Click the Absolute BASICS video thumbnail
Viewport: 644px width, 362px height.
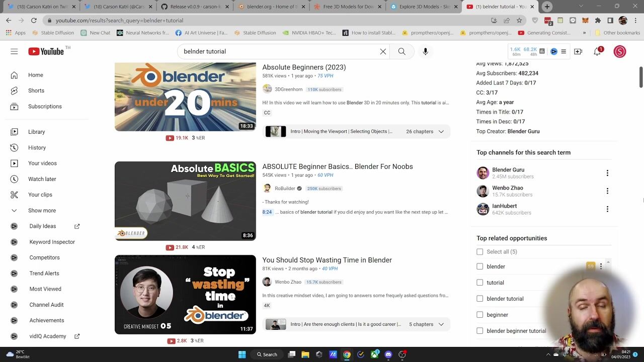(x=185, y=201)
